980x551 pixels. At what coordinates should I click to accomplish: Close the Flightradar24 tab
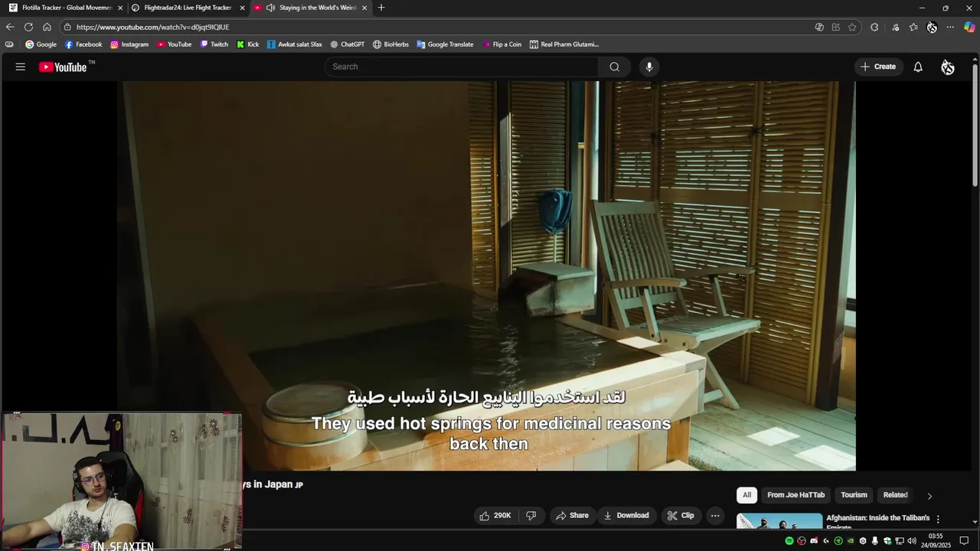[x=243, y=8]
